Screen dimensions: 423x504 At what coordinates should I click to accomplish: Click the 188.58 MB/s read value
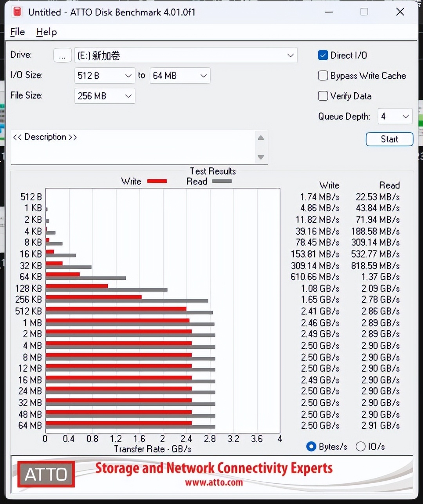375,231
